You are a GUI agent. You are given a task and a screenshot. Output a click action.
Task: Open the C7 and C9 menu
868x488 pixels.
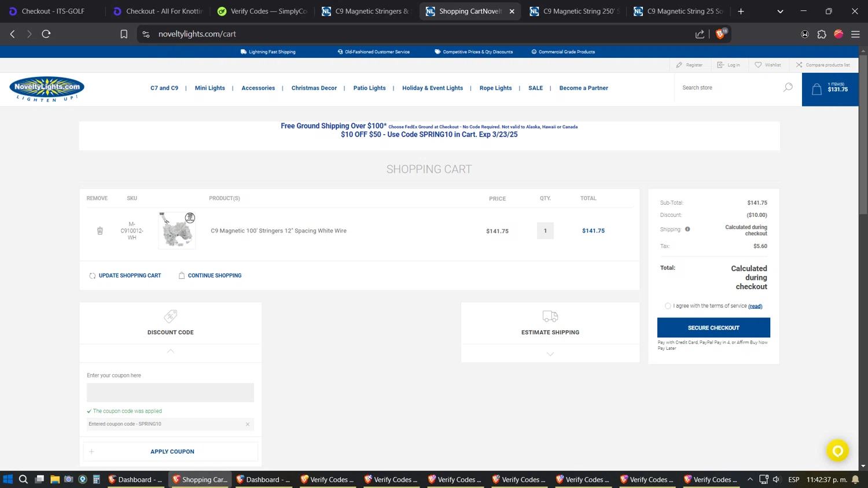pos(164,88)
